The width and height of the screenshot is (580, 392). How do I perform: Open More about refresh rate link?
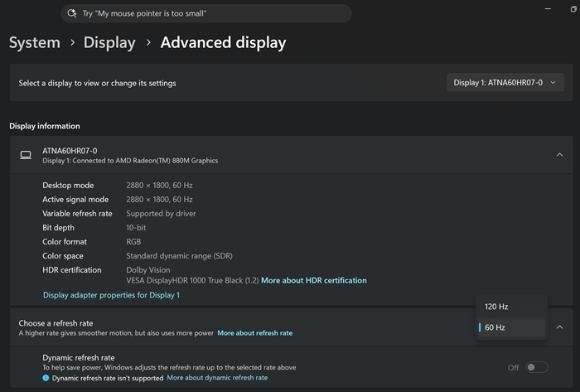click(x=255, y=333)
